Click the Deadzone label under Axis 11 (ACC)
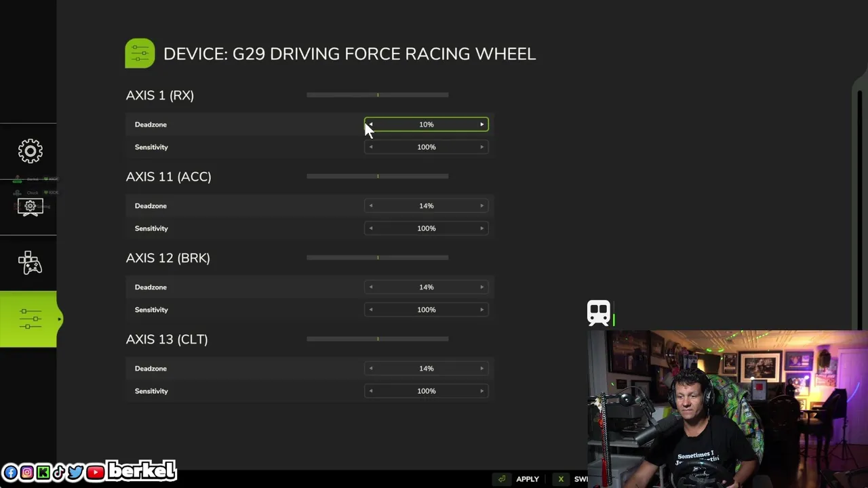This screenshot has height=488, width=868. point(151,206)
